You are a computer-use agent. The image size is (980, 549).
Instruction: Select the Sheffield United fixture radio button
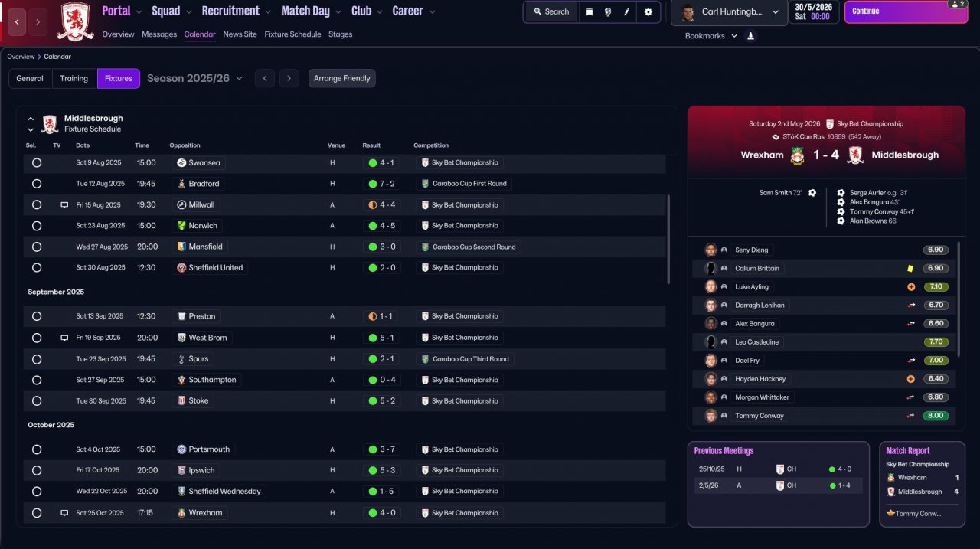[x=37, y=268]
